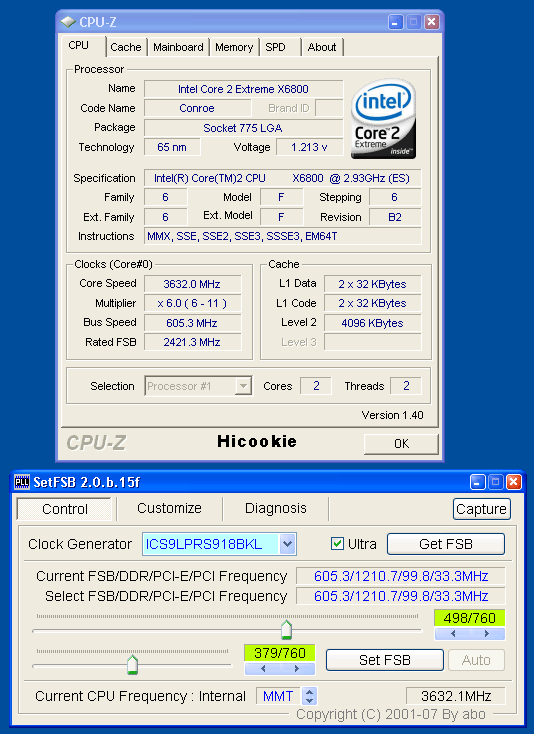Click the Instructions field MMX, SSE list
The image size is (534, 734).
(282, 236)
